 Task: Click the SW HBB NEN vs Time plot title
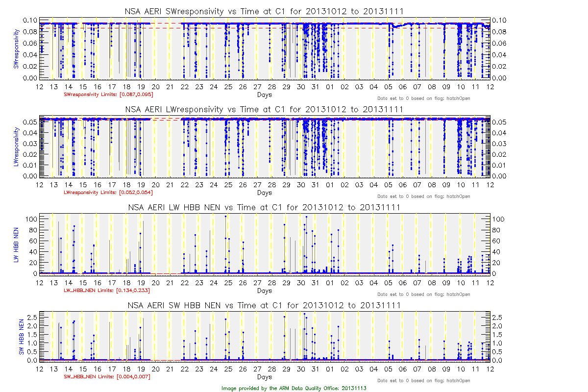point(264,305)
